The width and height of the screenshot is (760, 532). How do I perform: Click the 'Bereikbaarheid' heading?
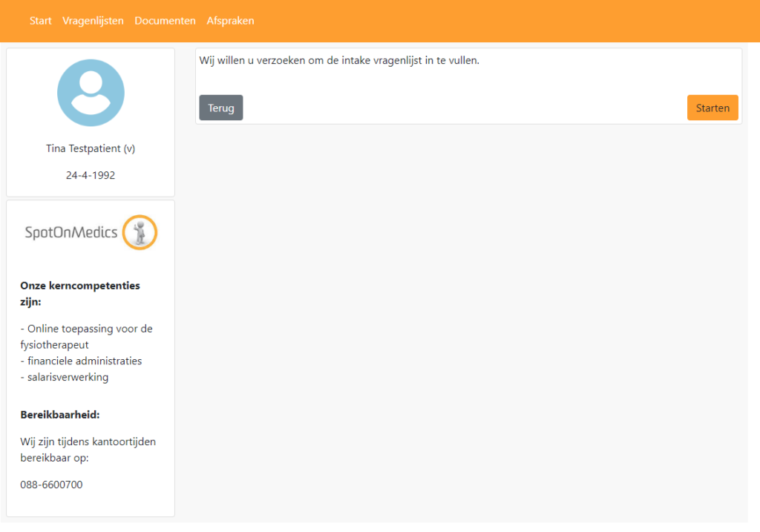59,414
